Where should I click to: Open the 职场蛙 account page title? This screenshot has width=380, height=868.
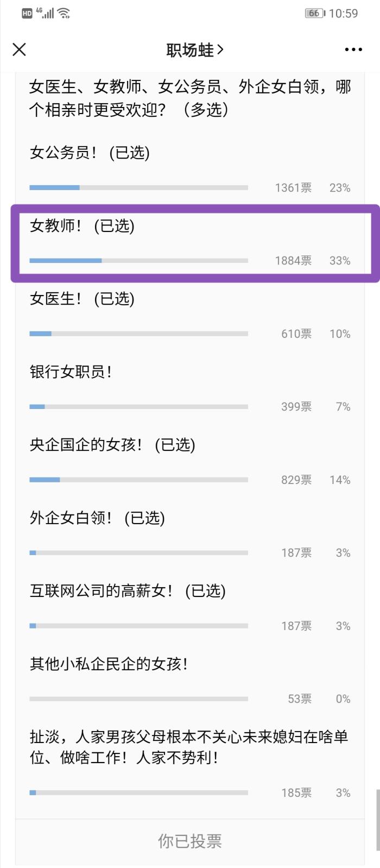pos(194,50)
